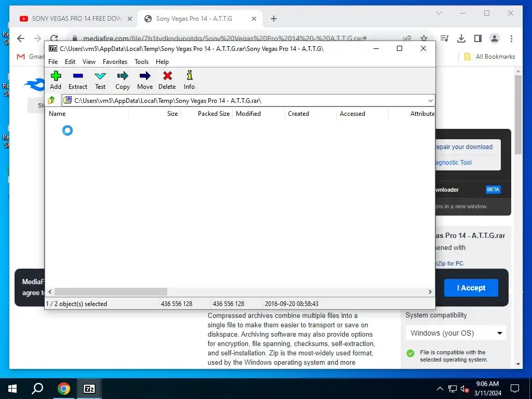This screenshot has height=399, width=532.
Task: Open Chrome media controls icon
Action: (x=445, y=38)
